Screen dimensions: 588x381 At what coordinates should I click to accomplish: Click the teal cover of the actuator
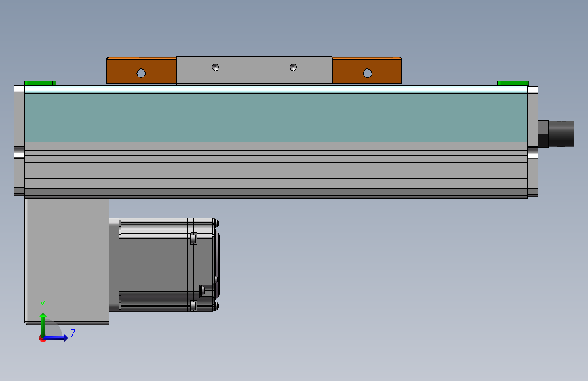[x=276, y=117]
